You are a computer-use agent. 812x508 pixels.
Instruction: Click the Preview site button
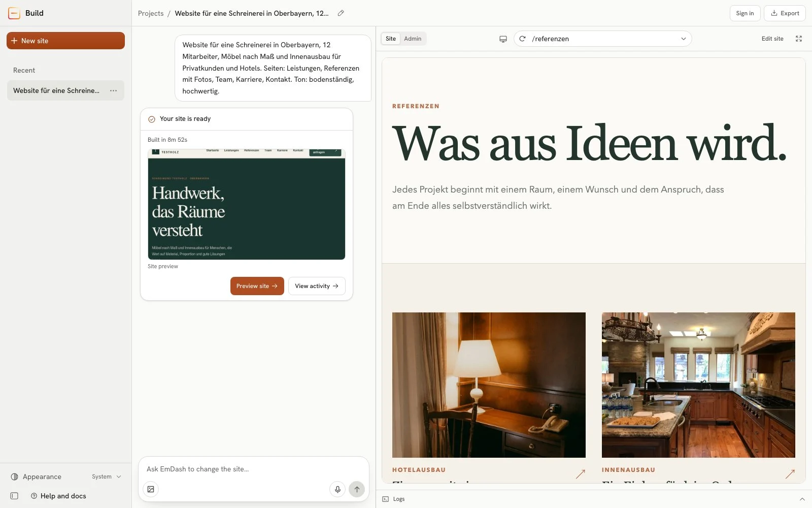click(x=257, y=286)
